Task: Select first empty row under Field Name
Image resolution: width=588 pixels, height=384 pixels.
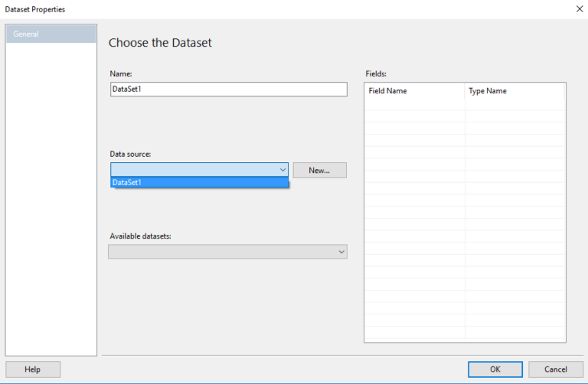Action: 414,104
